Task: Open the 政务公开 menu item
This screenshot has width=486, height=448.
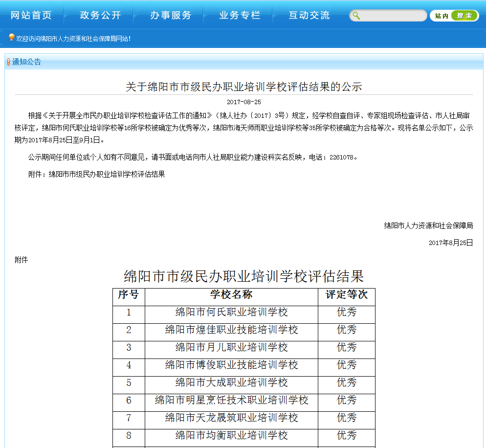Action: (x=101, y=15)
